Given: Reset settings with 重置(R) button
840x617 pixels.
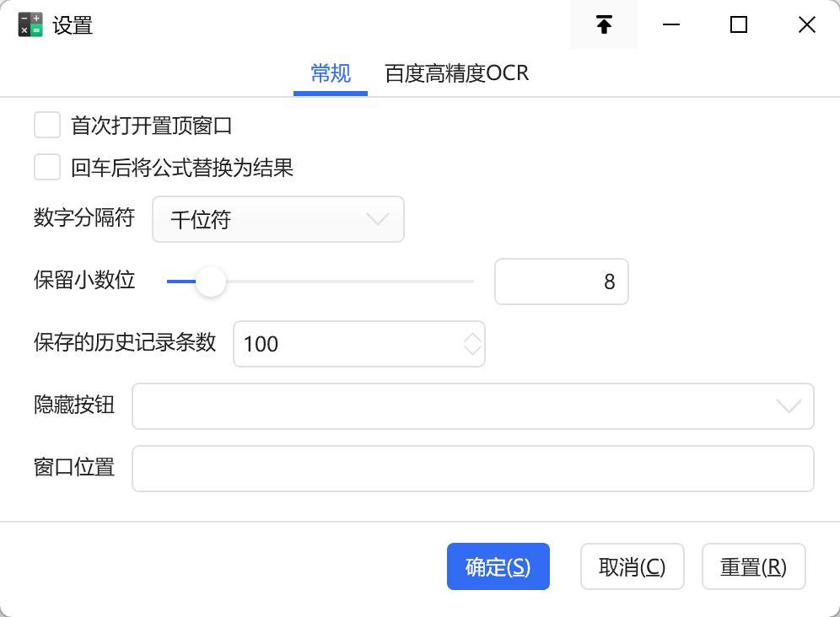Looking at the screenshot, I should 753,566.
